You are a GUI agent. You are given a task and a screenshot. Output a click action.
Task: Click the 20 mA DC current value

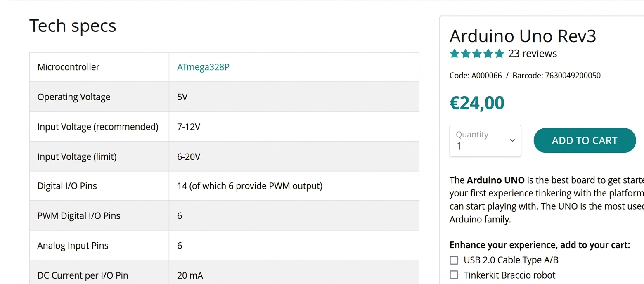190,276
